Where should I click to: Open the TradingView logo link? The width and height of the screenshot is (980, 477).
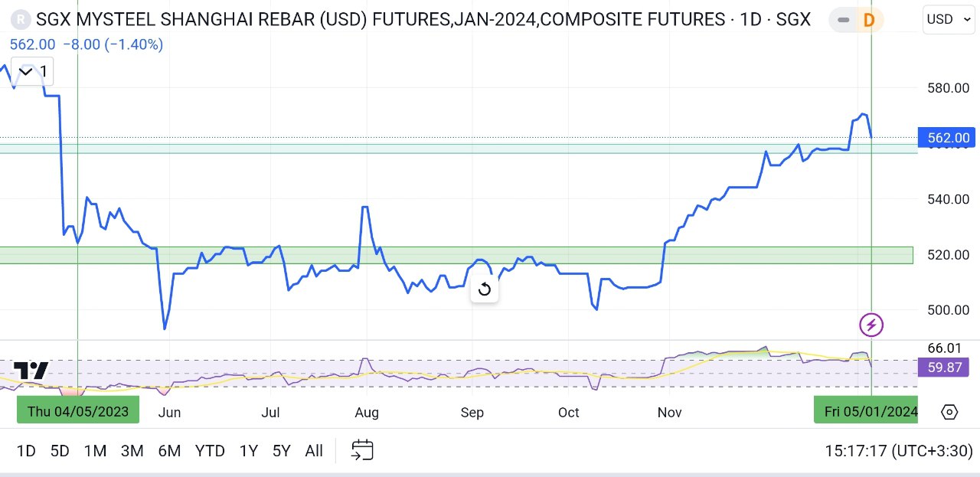point(31,371)
